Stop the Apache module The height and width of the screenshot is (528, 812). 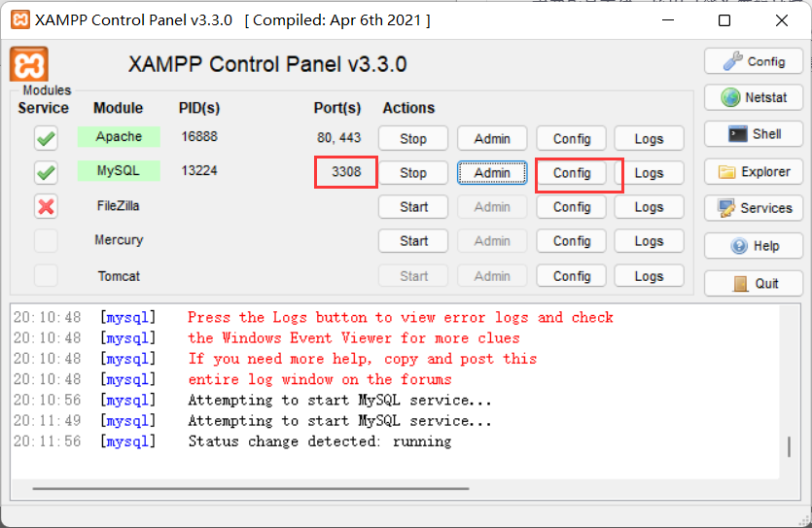pos(413,139)
